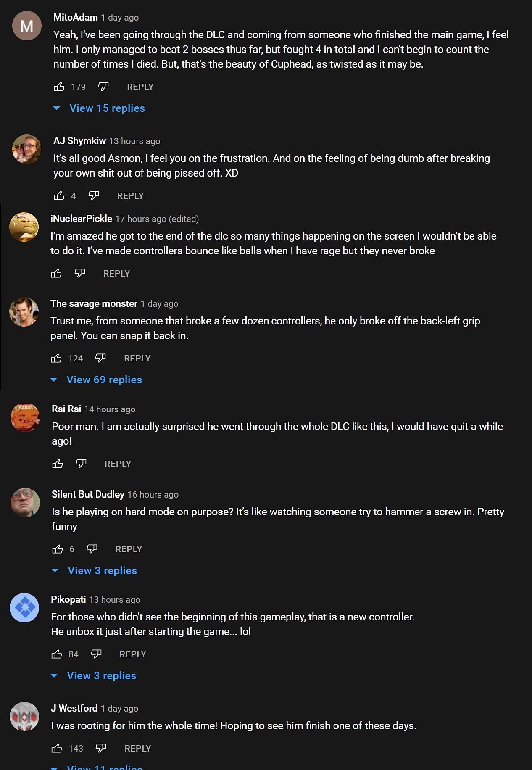
Task: Expand View 69 replies thread
Action: coord(104,380)
